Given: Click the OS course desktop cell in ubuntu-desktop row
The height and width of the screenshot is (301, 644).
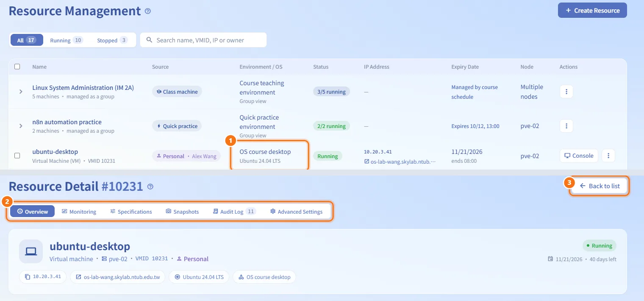Looking at the screenshot, I should [x=265, y=156].
